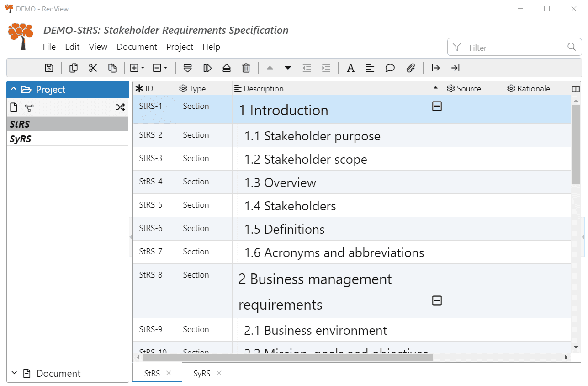Click the Delete trash can icon

coord(246,68)
